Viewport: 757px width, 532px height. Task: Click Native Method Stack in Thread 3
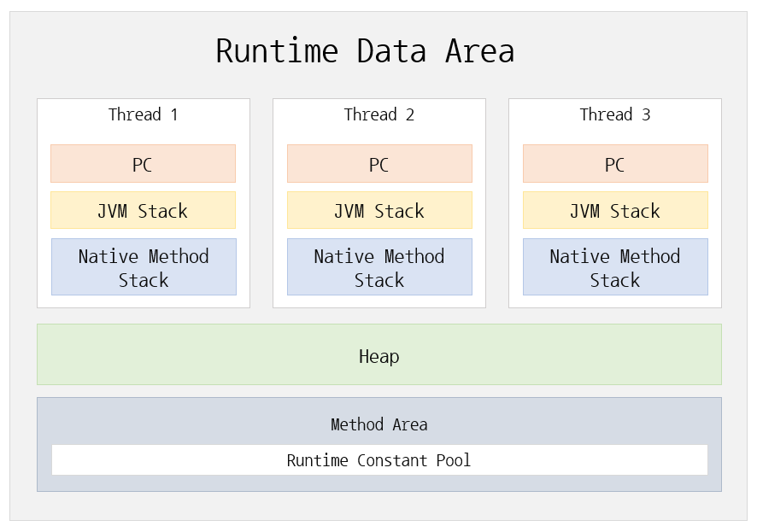pyautogui.click(x=615, y=266)
